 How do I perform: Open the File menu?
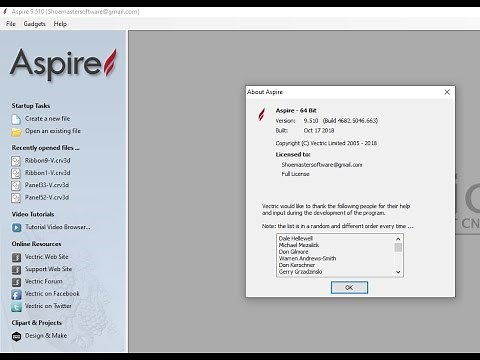(x=11, y=24)
